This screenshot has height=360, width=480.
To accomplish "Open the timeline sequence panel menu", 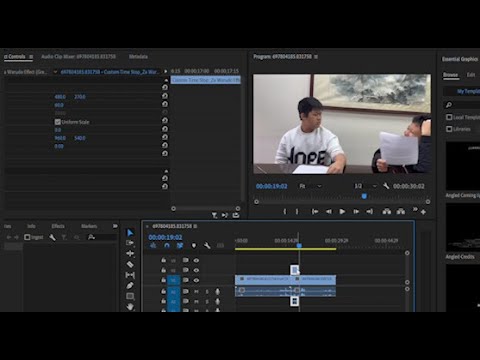I will [x=195, y=226].
